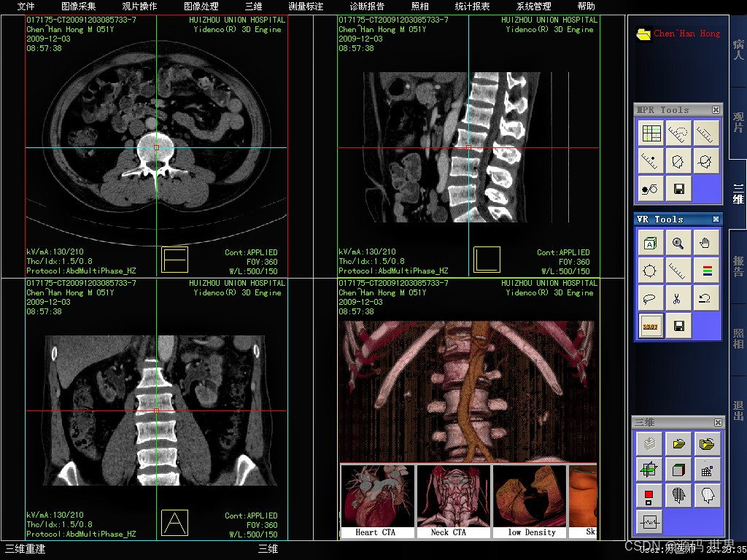The height and width of the screenshot is (560, 747).
Task: Switch to the 三维 side tab
Action: [x=738, y=194]
